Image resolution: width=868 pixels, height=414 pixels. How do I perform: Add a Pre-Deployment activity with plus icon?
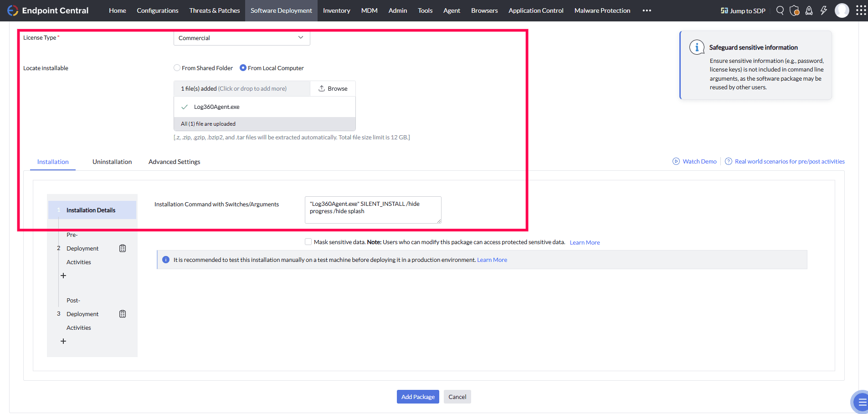tap(63, 276)
